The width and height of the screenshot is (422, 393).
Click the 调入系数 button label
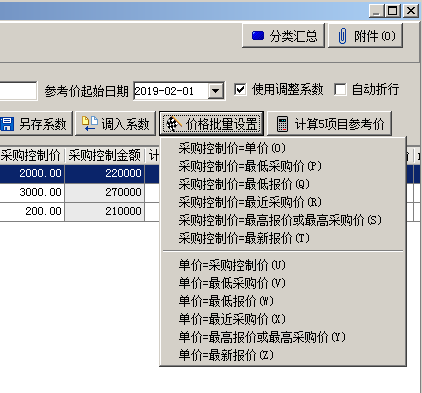[125, 124]
